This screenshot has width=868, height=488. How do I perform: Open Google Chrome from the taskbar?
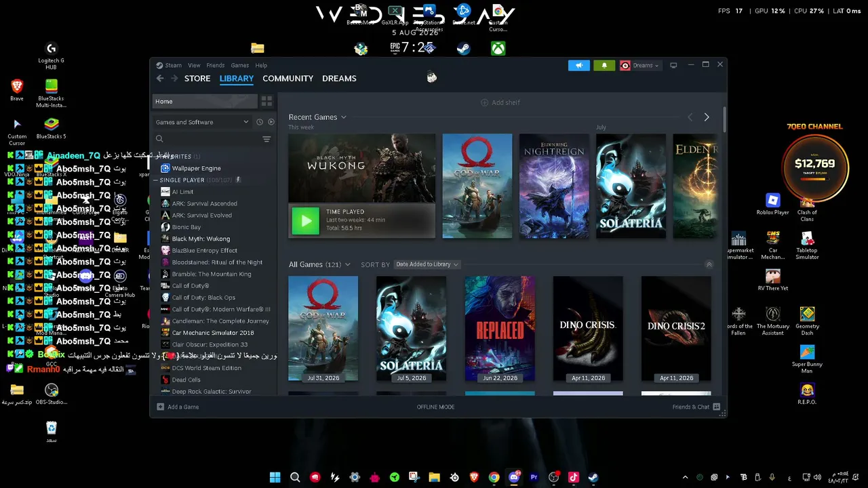coord(494,477)
